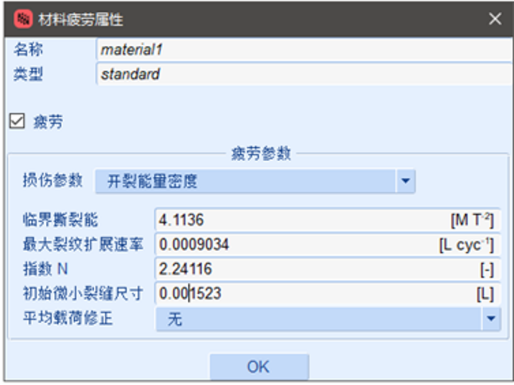Image resolution: width=514 pixels, height=385 pixels.
Task: Click the red app icon in title bar
Action: click(23, 19)
